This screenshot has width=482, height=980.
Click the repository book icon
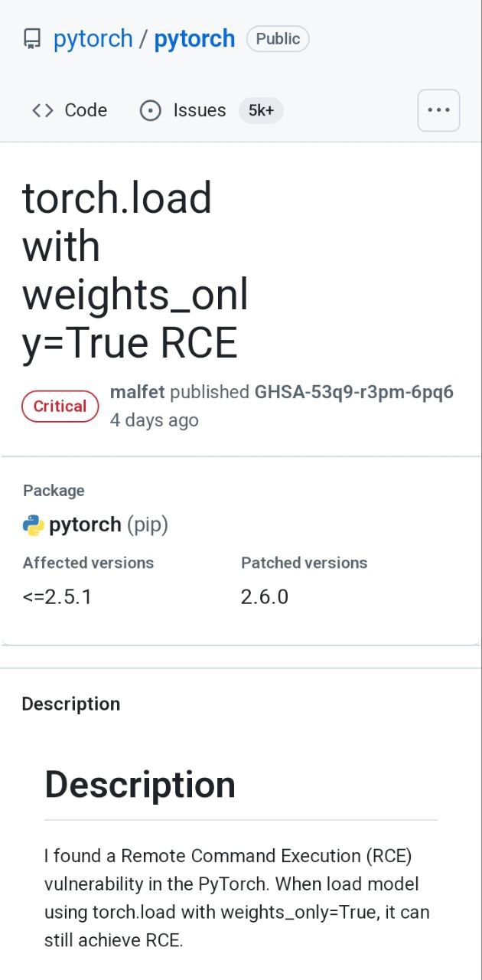31,39
